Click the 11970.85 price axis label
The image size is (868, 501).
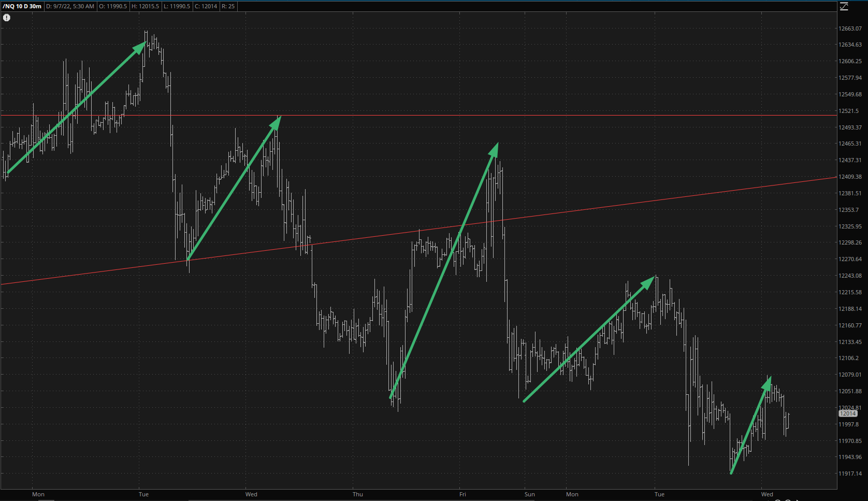tap(850, 441)
